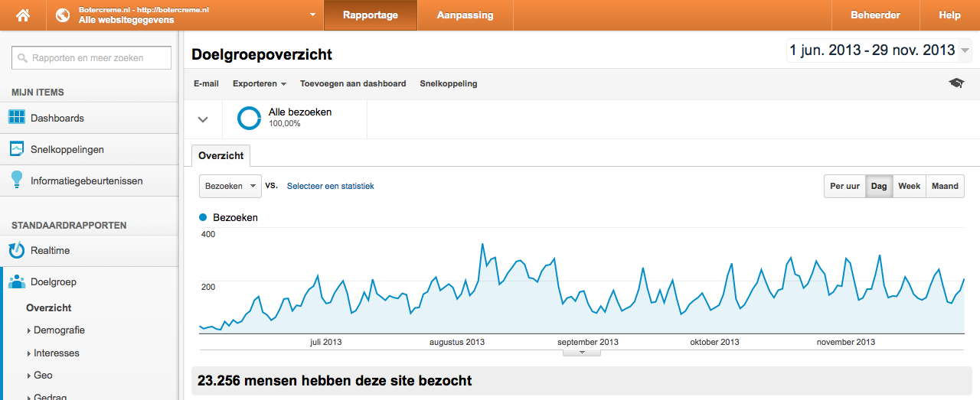Set graph granularity to Dag

879,186
